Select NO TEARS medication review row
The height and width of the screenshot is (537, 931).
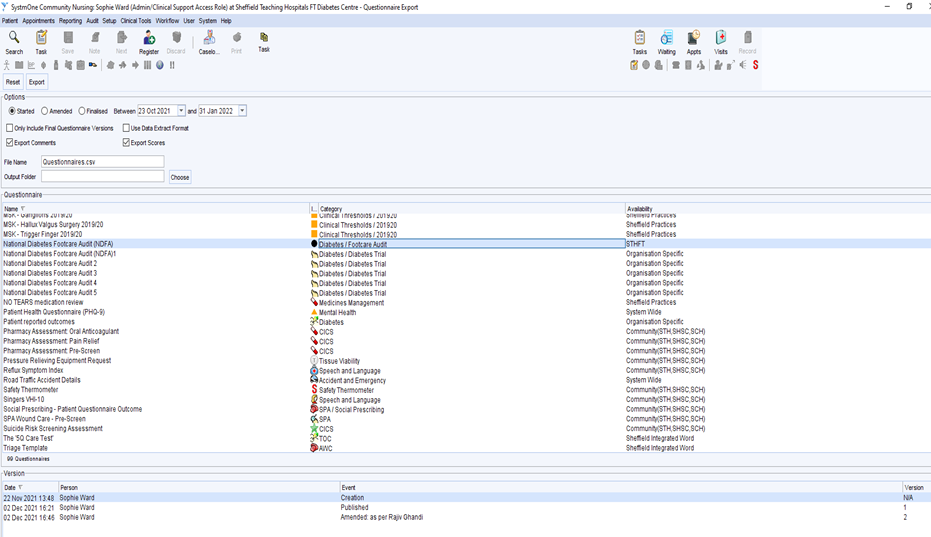(466, 302)
